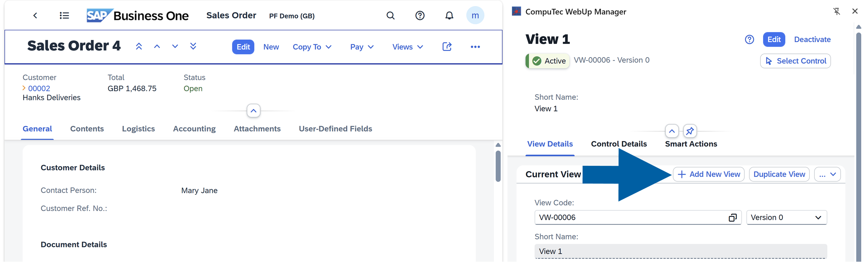Go to next sales order record
The image size is (868, 262).
[175, 46]
